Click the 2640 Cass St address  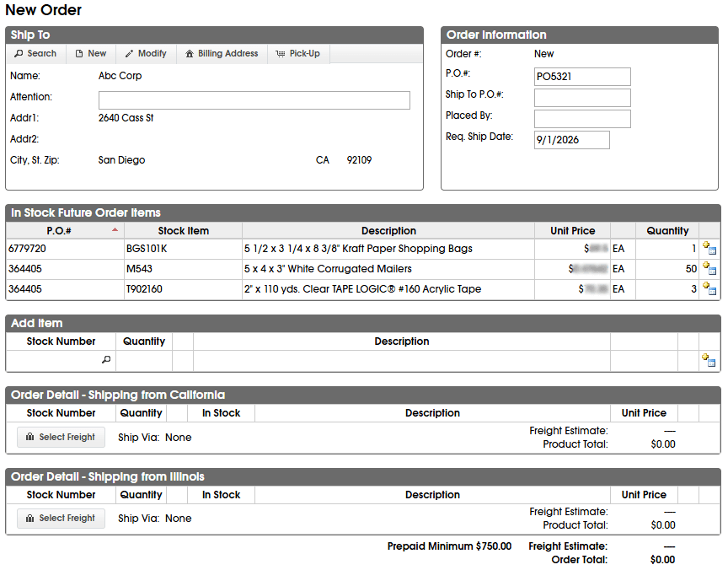126,118
